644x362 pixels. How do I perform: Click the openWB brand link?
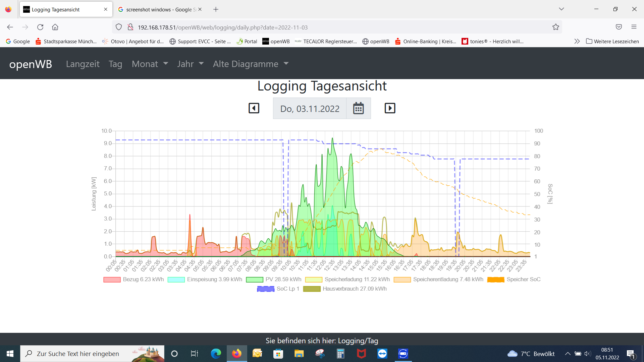31,64
